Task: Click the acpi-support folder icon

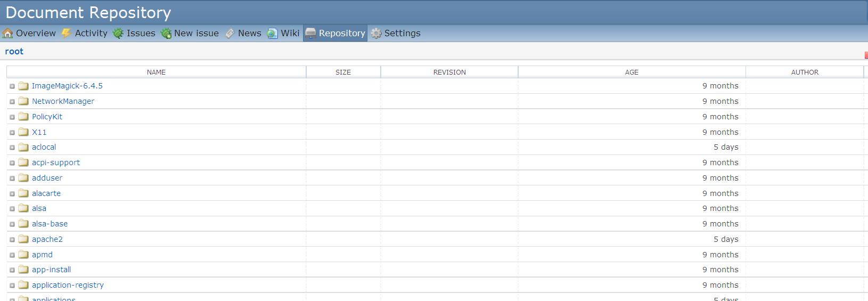Action: point(23,162)
